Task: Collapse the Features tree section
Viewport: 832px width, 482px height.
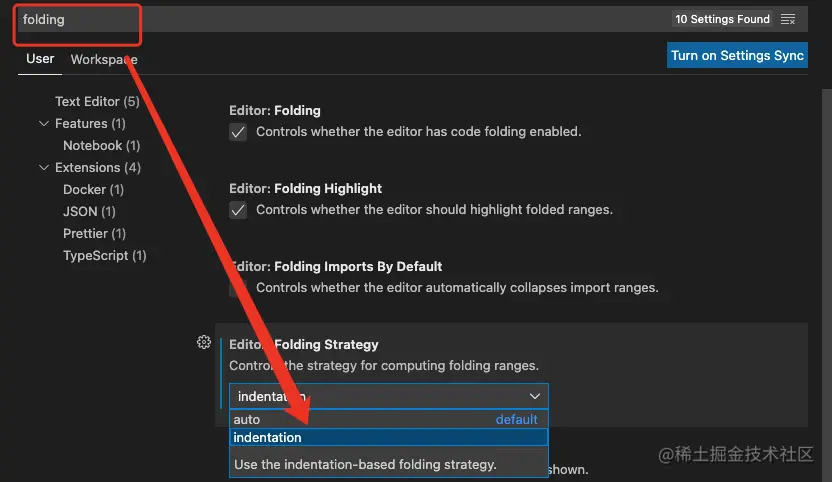Action: [44, 124]
